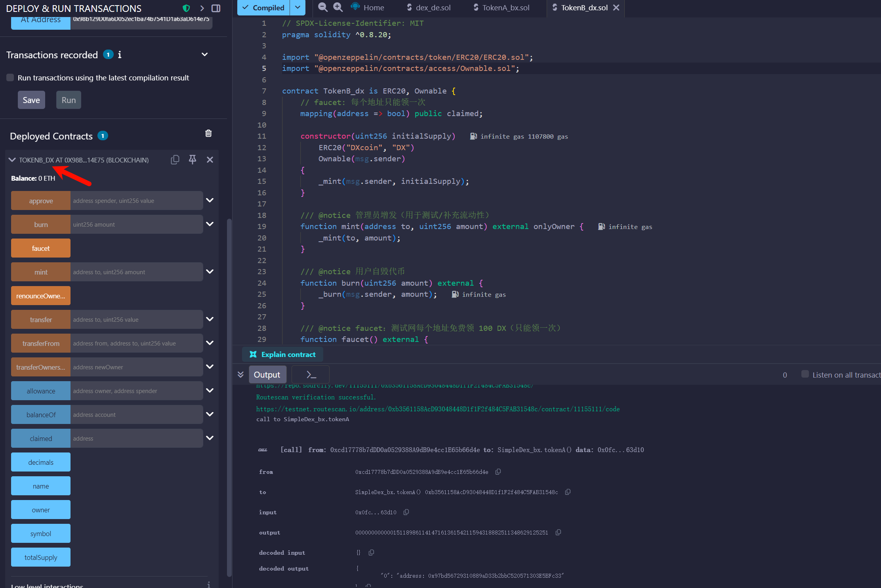Copy the TokenB_dx contract address
This screenshot has width=881, height=588.
click(175, 160)
